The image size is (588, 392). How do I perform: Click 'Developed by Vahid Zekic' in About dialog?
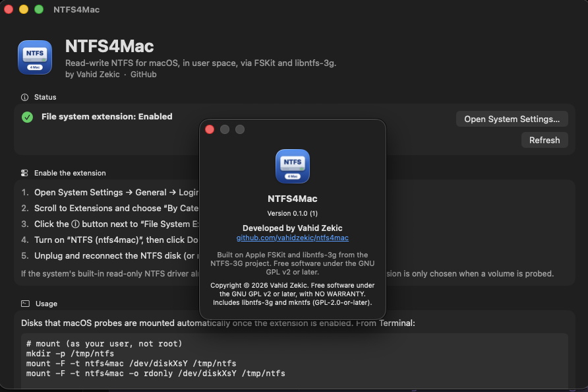(x=293, y=228)
